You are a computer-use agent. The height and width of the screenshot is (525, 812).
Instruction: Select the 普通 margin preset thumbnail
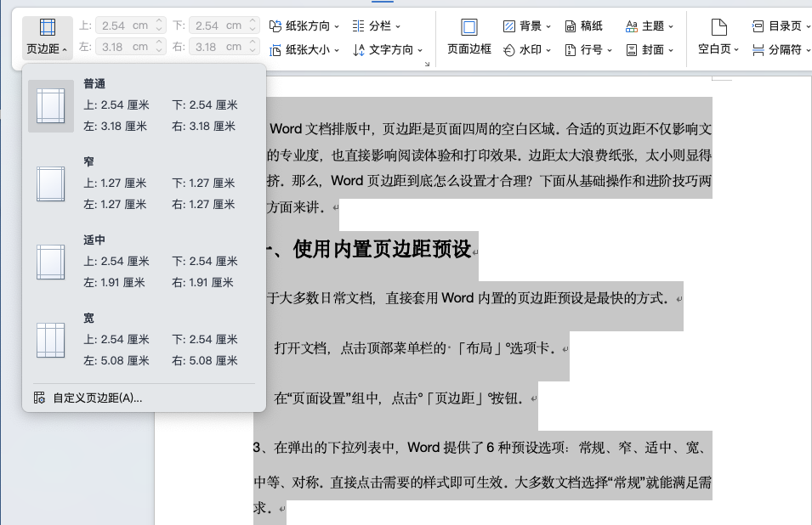click(51, 106)
